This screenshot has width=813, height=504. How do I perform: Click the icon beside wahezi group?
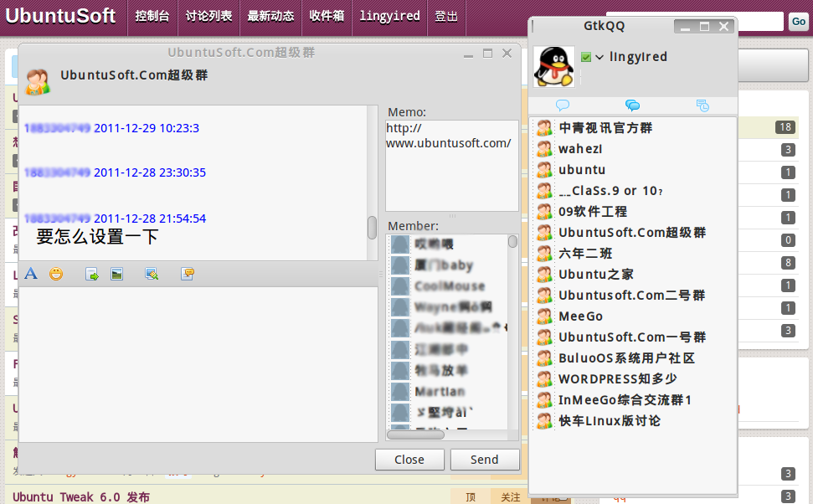544,148
